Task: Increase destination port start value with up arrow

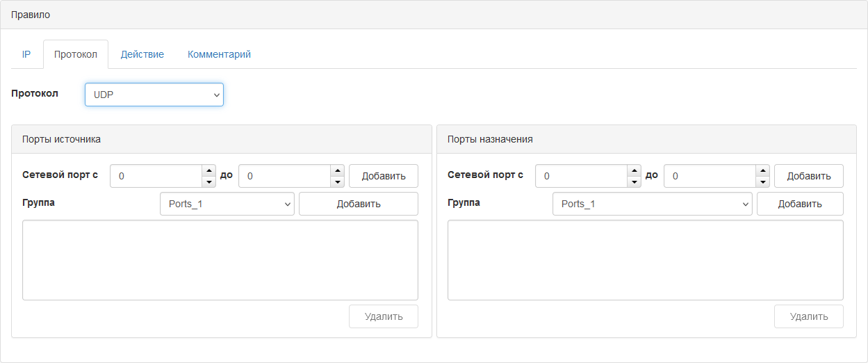Action: (x=634, y=170)
